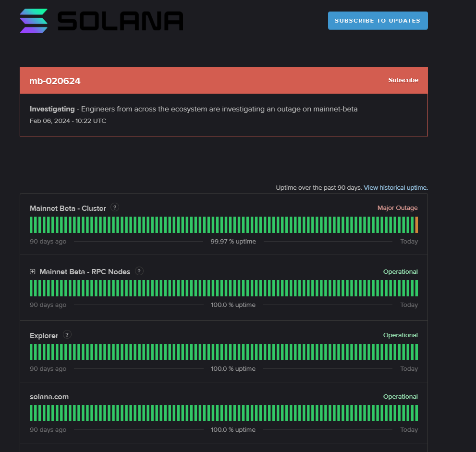
Task: Click the solana.com component name
Action: click(49, 397)
